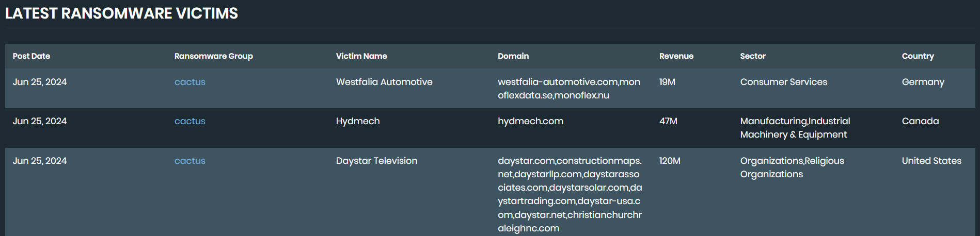Click the Domain column header
The image size is (980, 236).
(513, 56)
